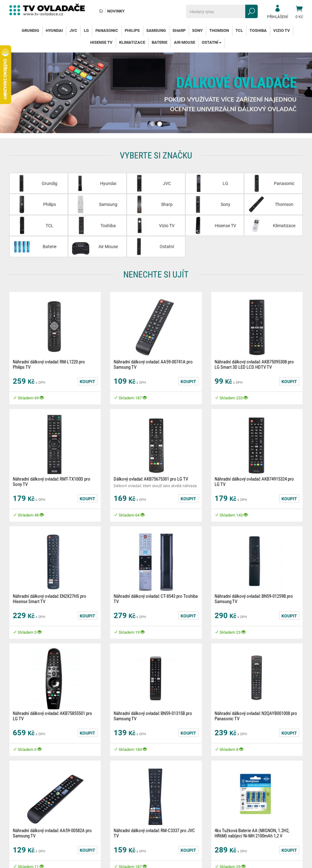Screen dimensions: 312x868
Task: Select the Baterie category battery icon
Action: click(22, 247)
